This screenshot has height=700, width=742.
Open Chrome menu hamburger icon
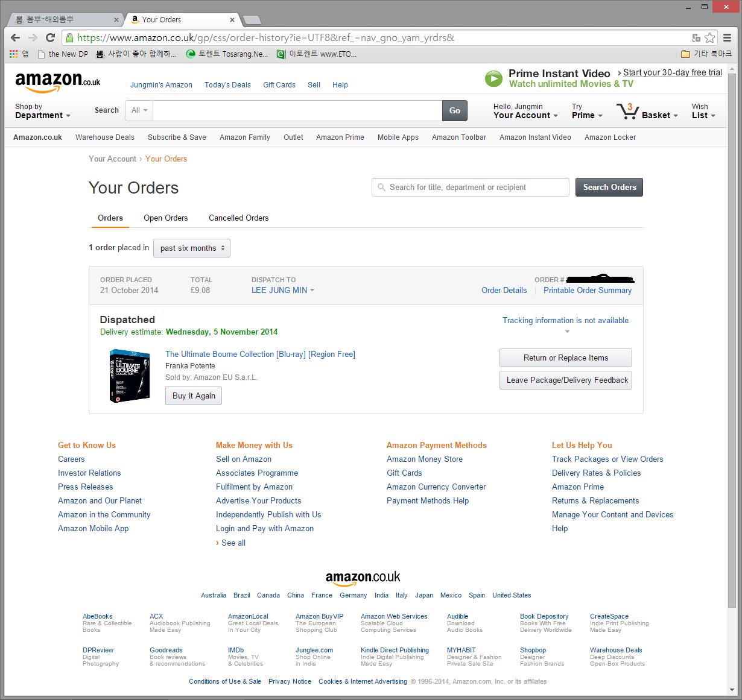point(728,37)
